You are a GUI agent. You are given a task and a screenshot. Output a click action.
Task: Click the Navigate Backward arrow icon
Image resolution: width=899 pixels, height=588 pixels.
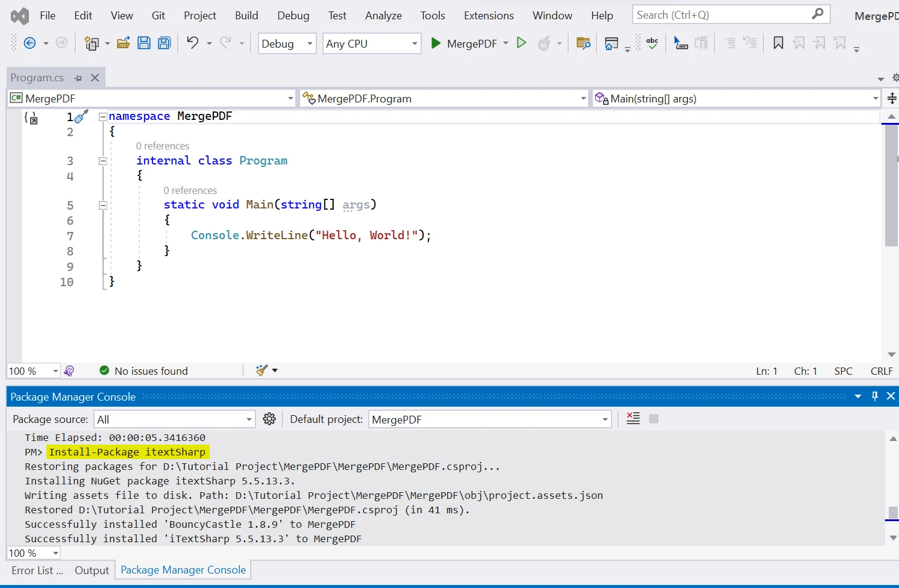(29, 43)
